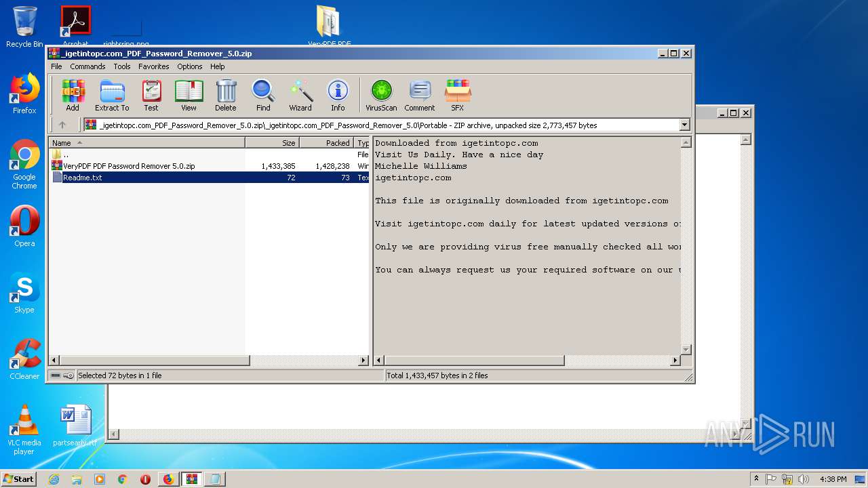Click the SFX toolbar icon
This screenshot has height=488, width=868.
point(458,96)
